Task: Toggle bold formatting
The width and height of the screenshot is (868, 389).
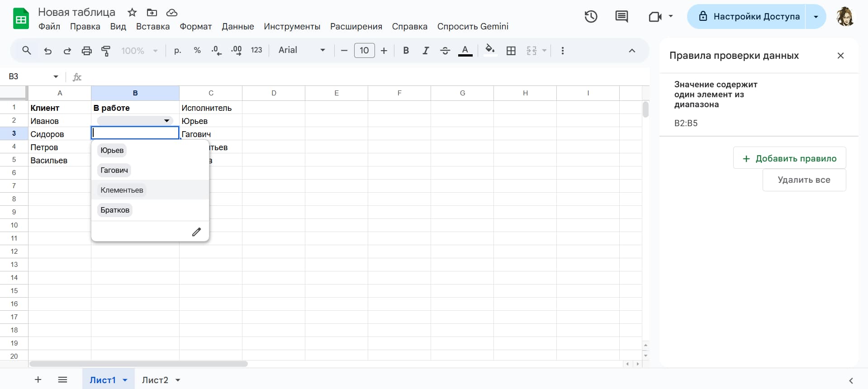Action: coord(406,51)
